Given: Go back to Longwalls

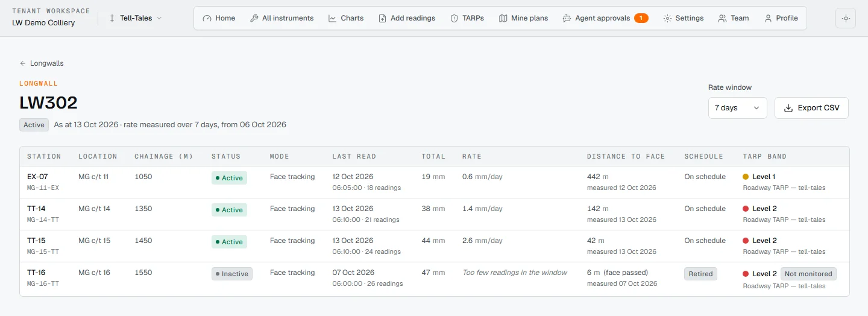Looking at the screenshot, I should [x=42, y=63].
